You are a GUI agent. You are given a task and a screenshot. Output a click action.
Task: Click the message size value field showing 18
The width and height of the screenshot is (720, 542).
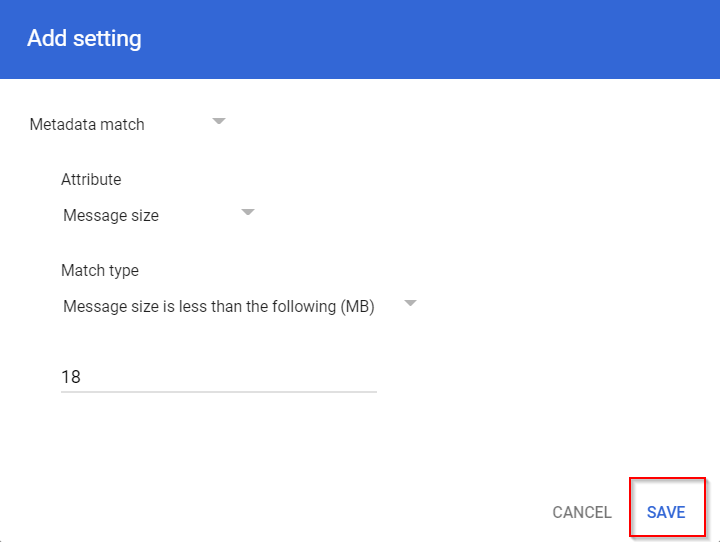click(x=218, y=377)
